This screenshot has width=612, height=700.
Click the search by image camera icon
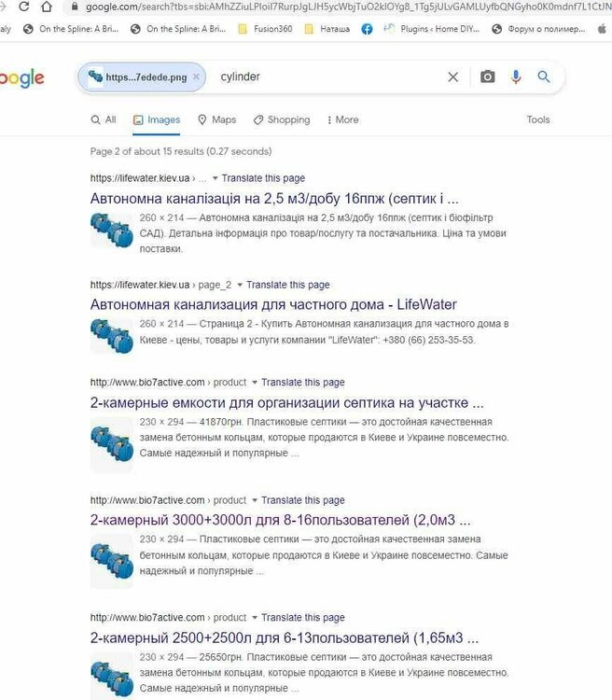click(x=487, y=77)
